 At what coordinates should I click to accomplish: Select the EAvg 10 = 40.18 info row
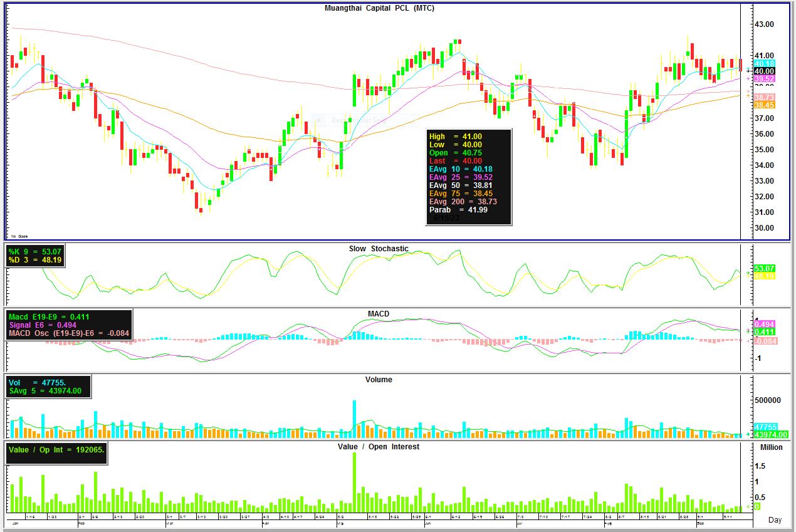point(461,169)
